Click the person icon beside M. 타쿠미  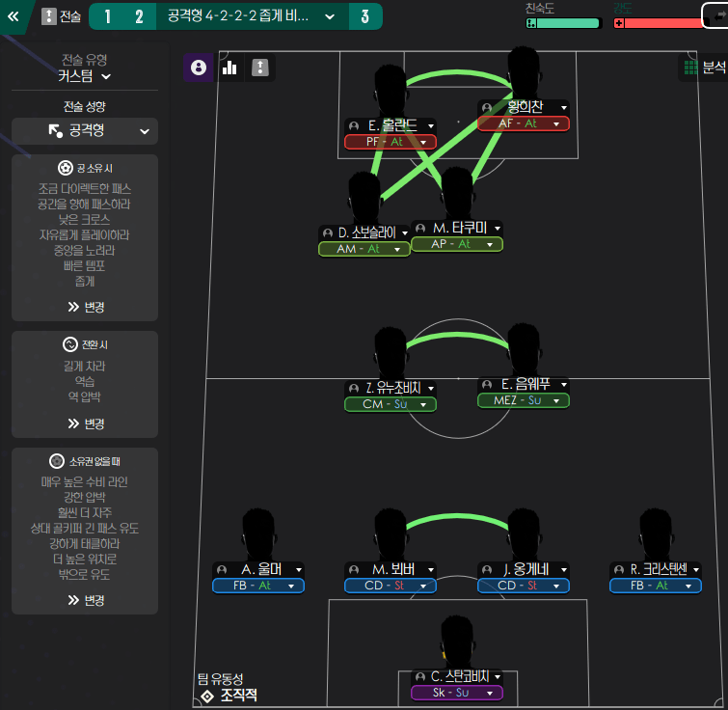pyautogui.click(x=420, y=228)
